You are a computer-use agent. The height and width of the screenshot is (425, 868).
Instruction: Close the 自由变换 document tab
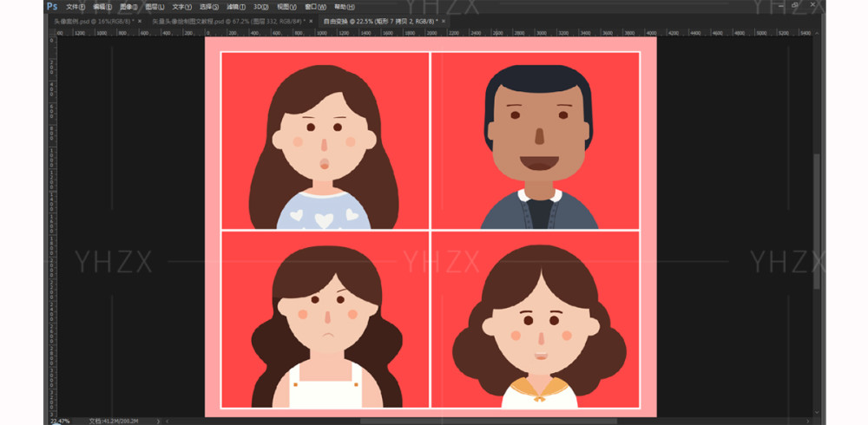click(444, 21)
